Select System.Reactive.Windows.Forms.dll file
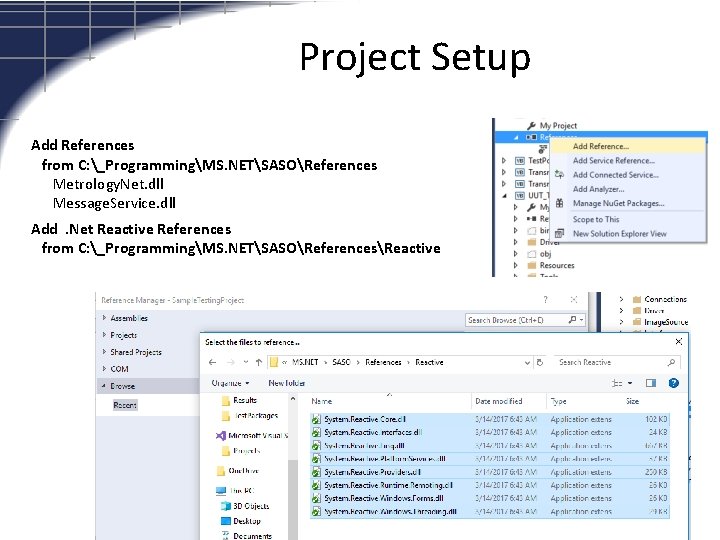Image resolution: width=720 pixels, height=540 pixels. [x=490, y=498]
